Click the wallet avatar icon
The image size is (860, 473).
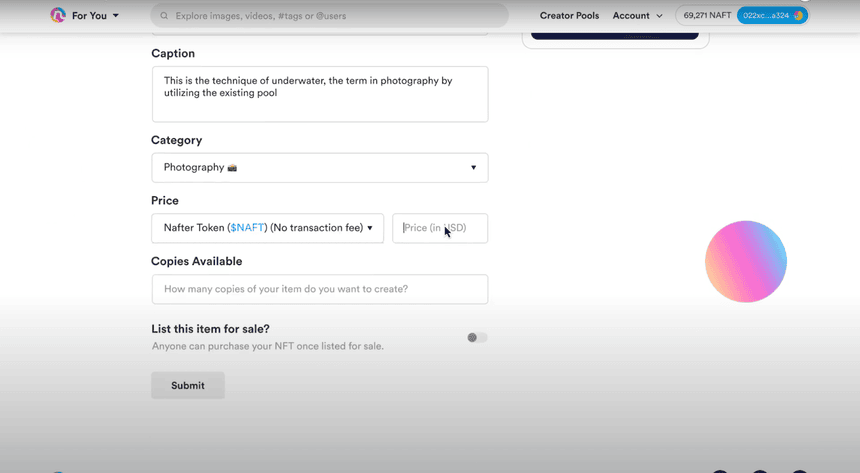[798, 16]
